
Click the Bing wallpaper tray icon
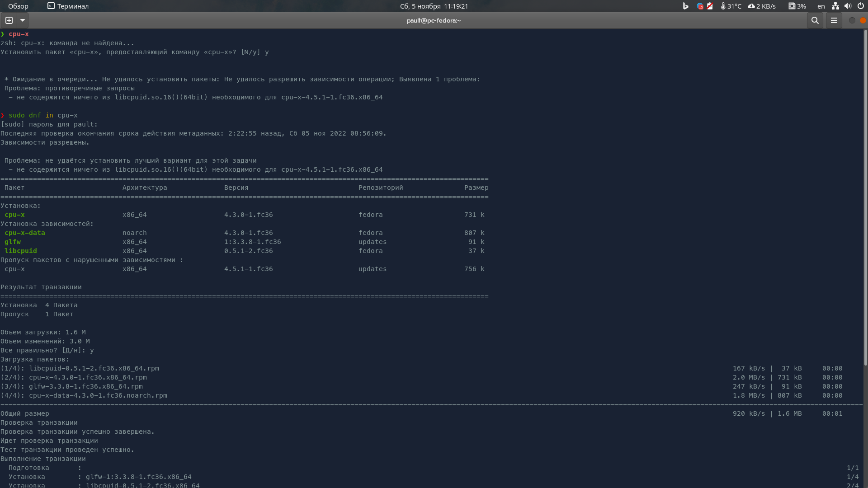[x=685, y=6]
